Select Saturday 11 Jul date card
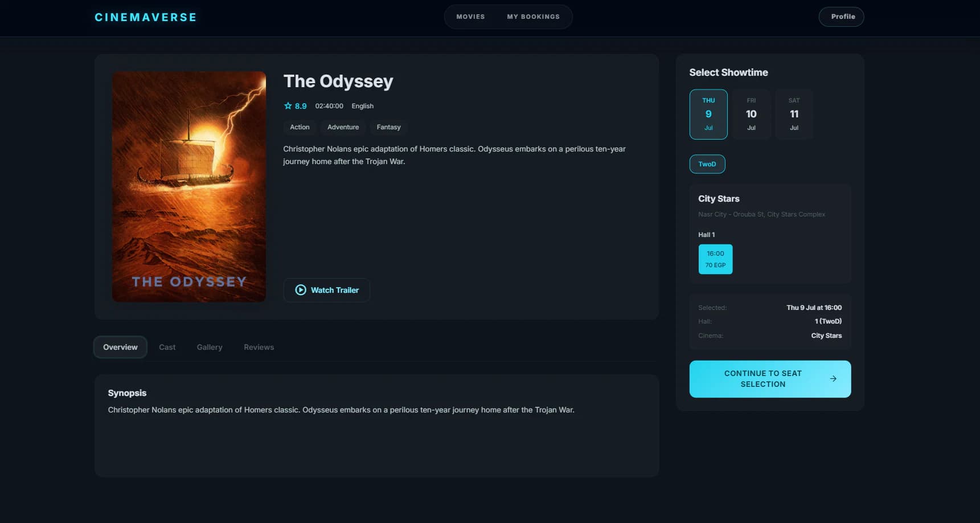Viewport: 980px width, 523px height. click(794, 115)
